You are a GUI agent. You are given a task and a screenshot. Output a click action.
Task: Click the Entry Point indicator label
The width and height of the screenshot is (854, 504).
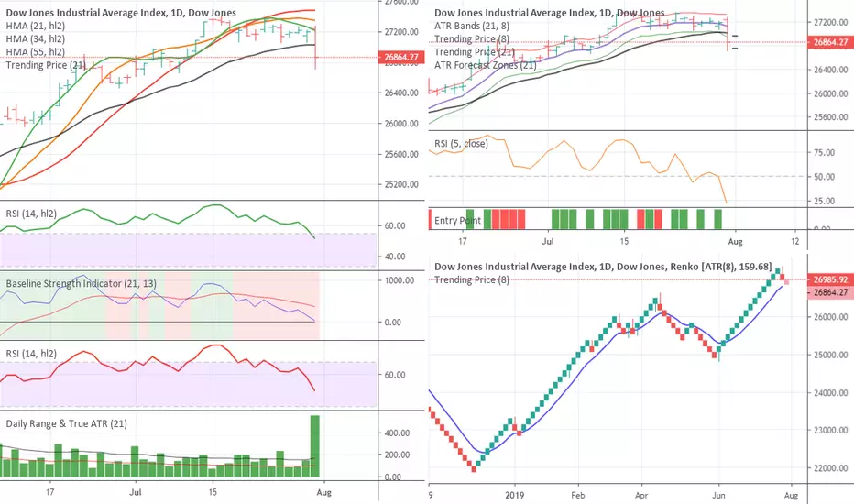(x=457, y=221)
